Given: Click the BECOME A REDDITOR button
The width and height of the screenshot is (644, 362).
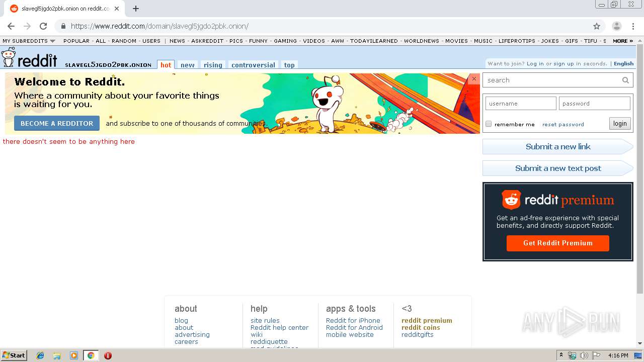Looking at the screenshot, I should coord(57,123).
